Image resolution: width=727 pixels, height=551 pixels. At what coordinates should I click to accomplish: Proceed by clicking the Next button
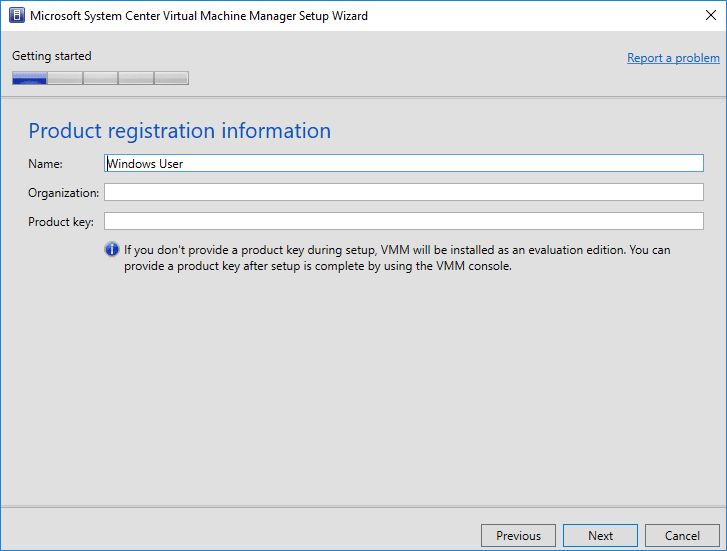coord(600,535)
